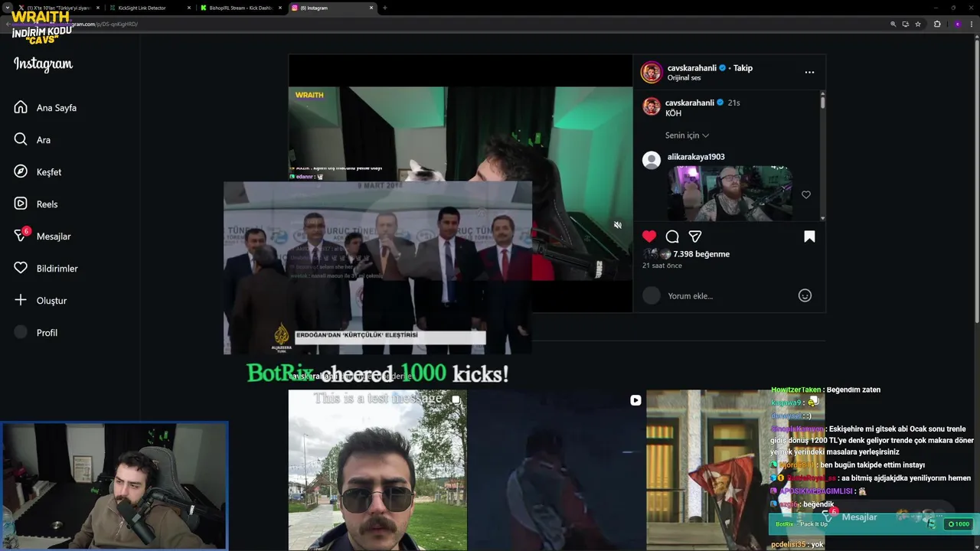Click the Oluştur plus icon
This screenshot has width=980, height=551.
pos(21,300)
